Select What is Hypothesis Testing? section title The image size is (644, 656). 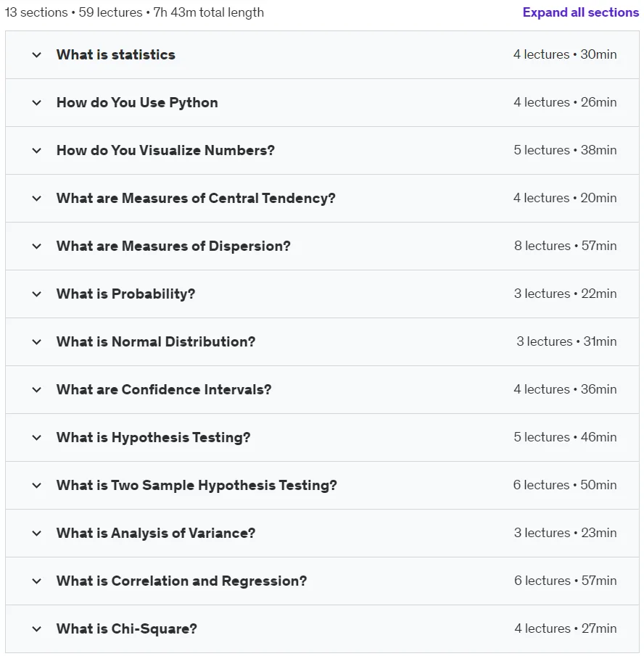[x=153, y=438]
